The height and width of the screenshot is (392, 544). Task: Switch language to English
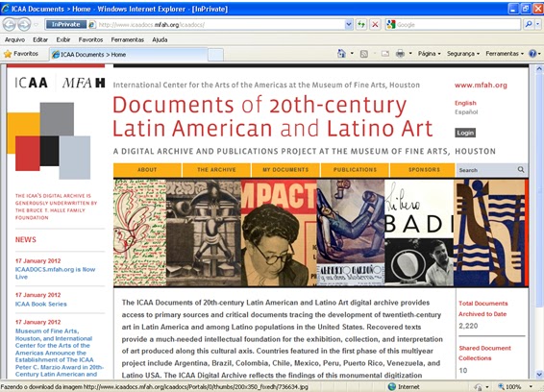465,103
